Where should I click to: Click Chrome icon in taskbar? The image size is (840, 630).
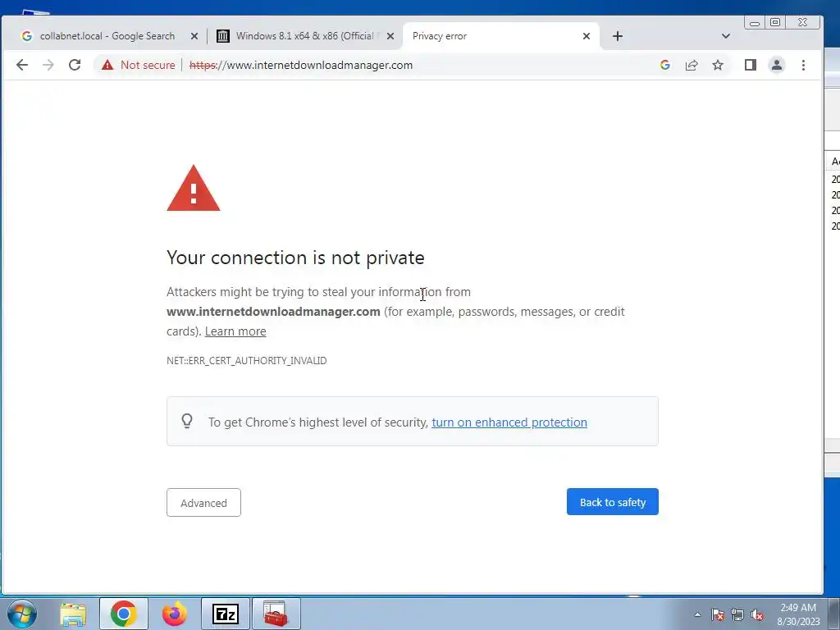pyautogui.click(x=123, y=614)
